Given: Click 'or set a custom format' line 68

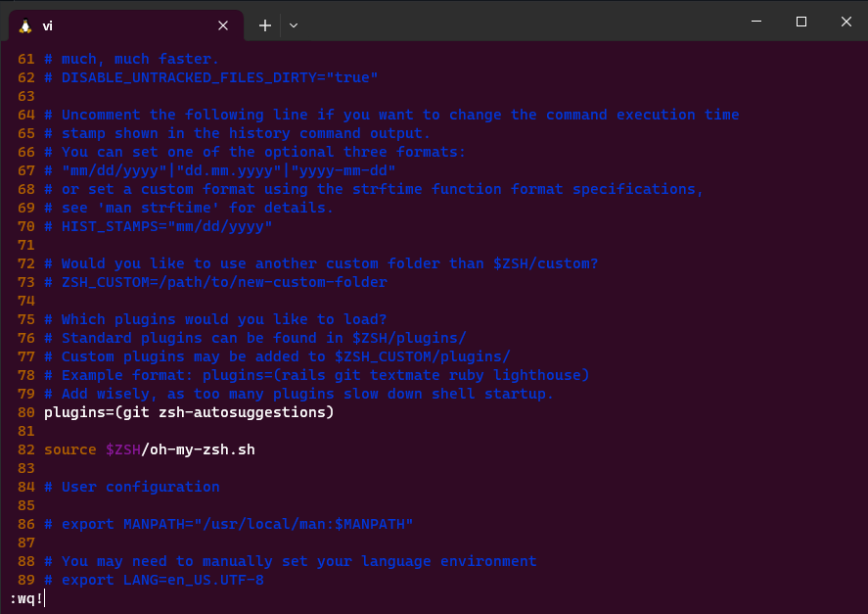Looking at the screenshot, I should (x=374, y=190).
